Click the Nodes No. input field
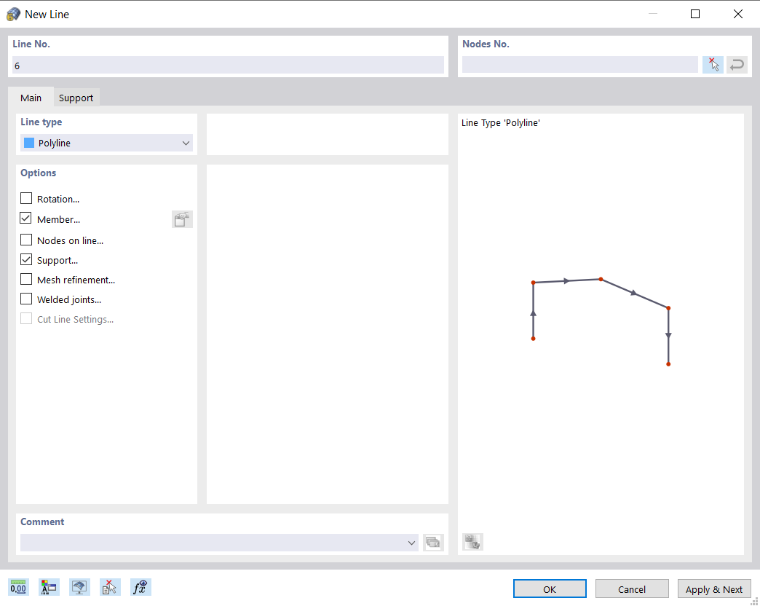The image size is (760, 606). point(580,65)
